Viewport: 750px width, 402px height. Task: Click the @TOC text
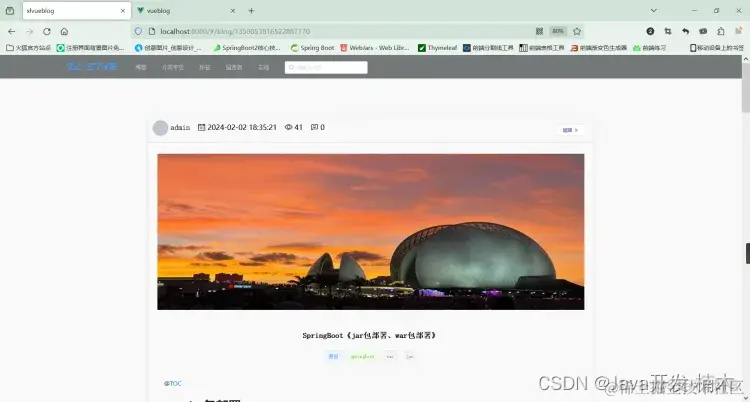point(173,383)
